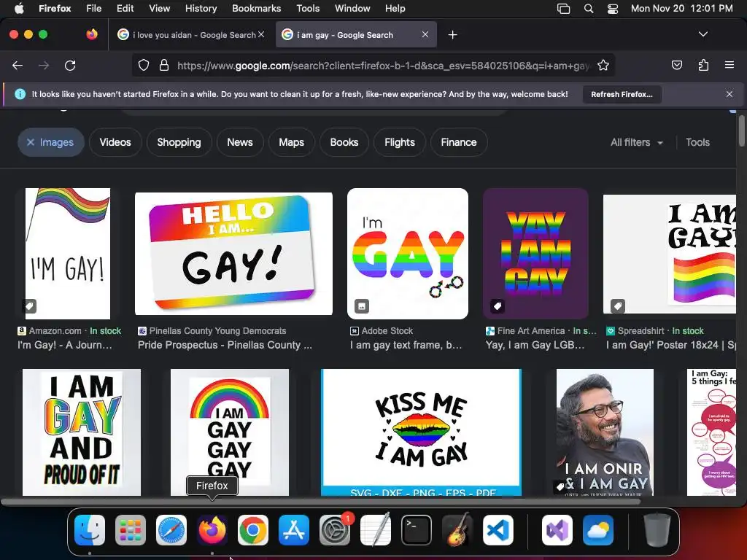Screen dimensions: 747x560
Task: Open the App Store from the Dock
Action: (294, 530)
